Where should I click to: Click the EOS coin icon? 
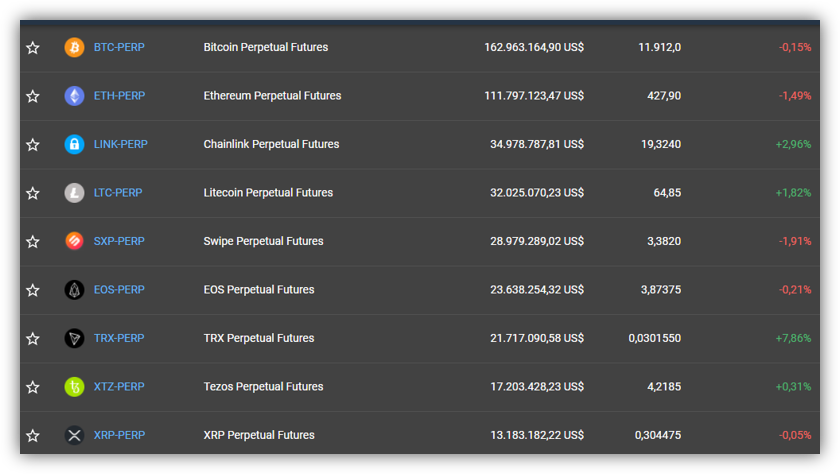[x=74, y=290]
